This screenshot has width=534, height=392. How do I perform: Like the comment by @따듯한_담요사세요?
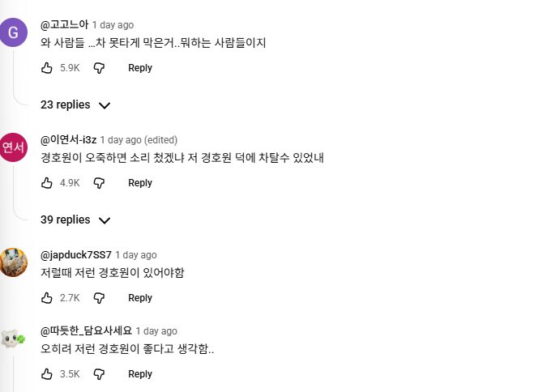pyautogui.click(x=47, y=374)
